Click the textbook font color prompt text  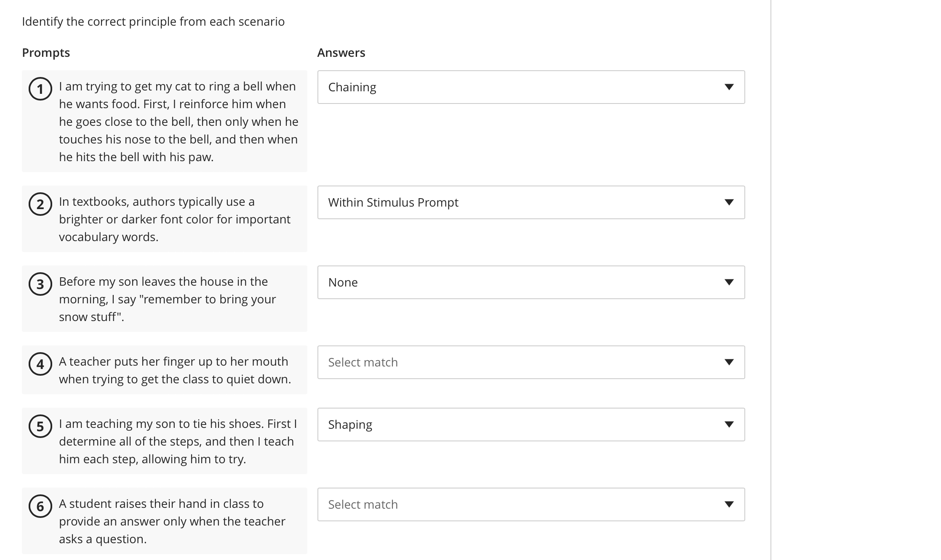(x=174, y=219)
